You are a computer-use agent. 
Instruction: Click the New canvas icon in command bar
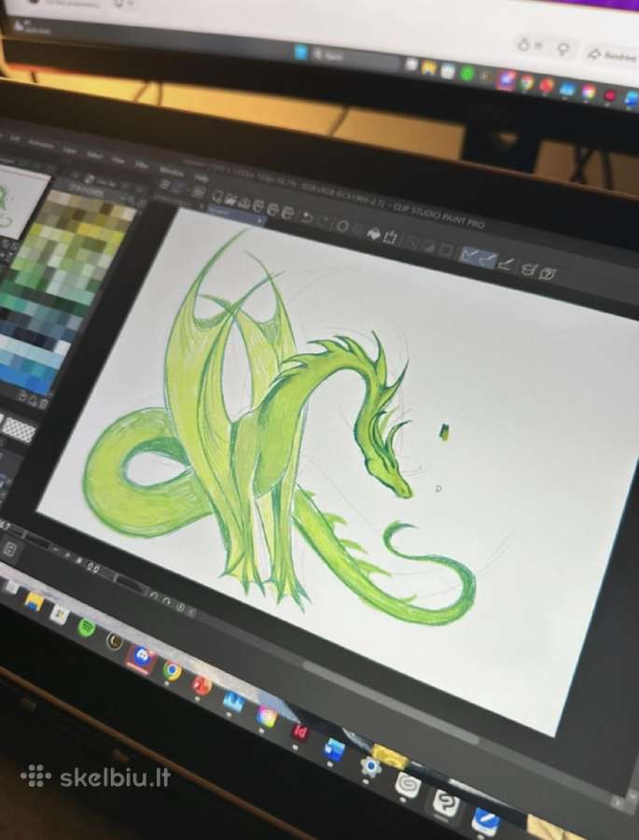point(217,197)
